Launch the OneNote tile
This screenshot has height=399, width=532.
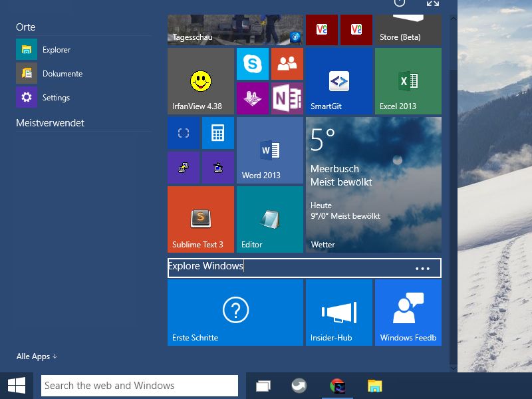click(x=287, y=98)
